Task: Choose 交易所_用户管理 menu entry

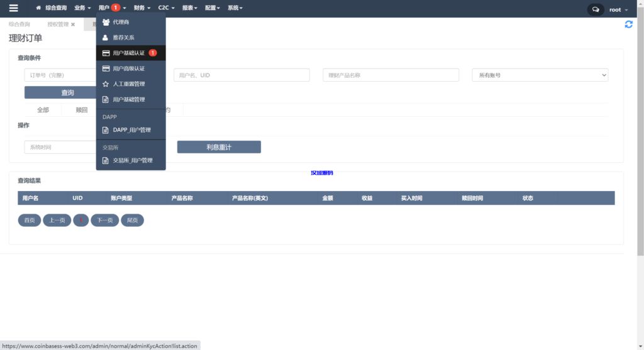Action: pyautogui.click(x=132, y=160)
